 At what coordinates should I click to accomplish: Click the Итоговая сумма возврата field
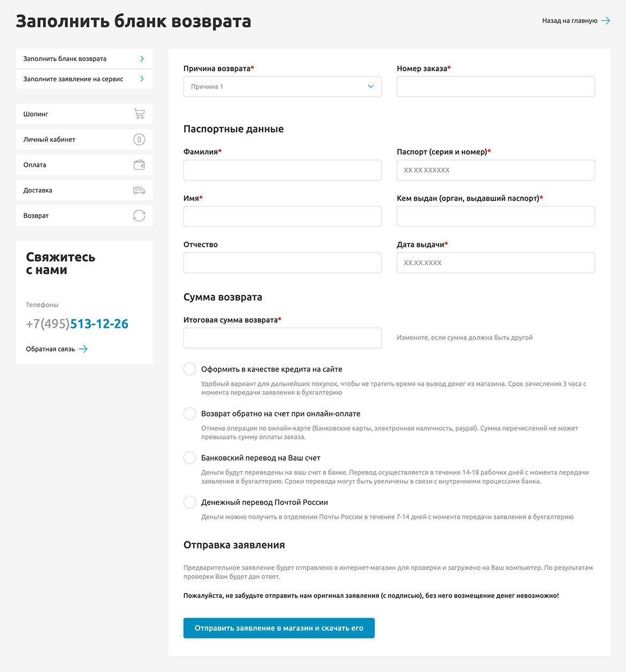click(x=282, y=338)
